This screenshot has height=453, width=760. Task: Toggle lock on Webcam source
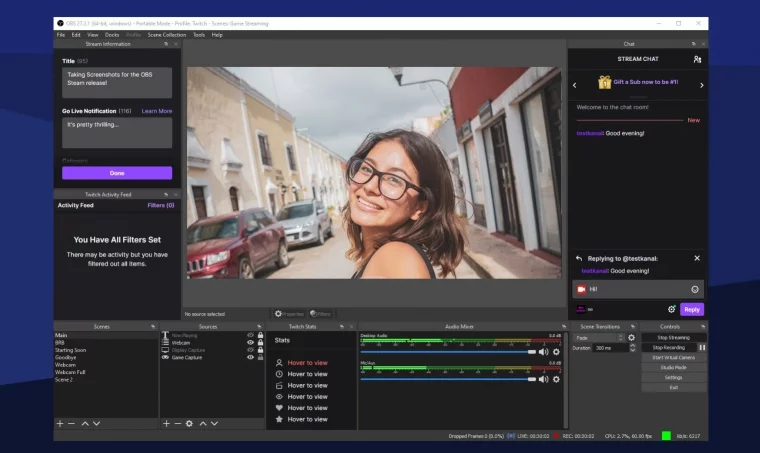coord(260,343)
